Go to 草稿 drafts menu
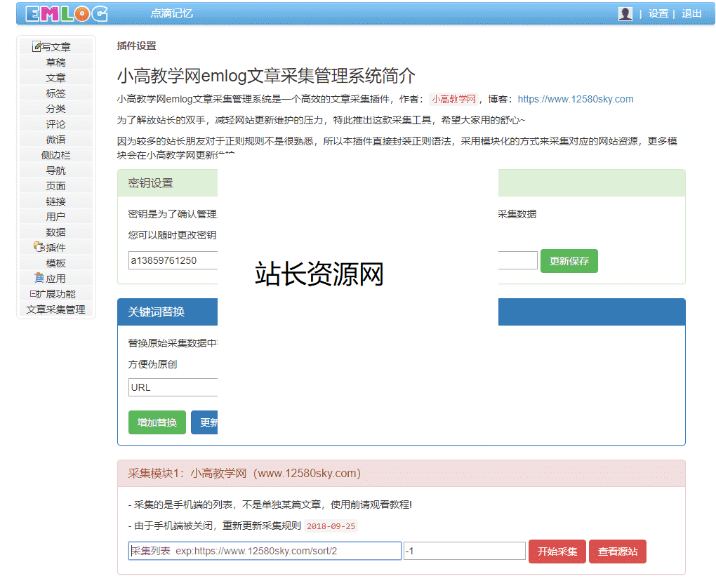716x588 pixels. coord(55,62)
